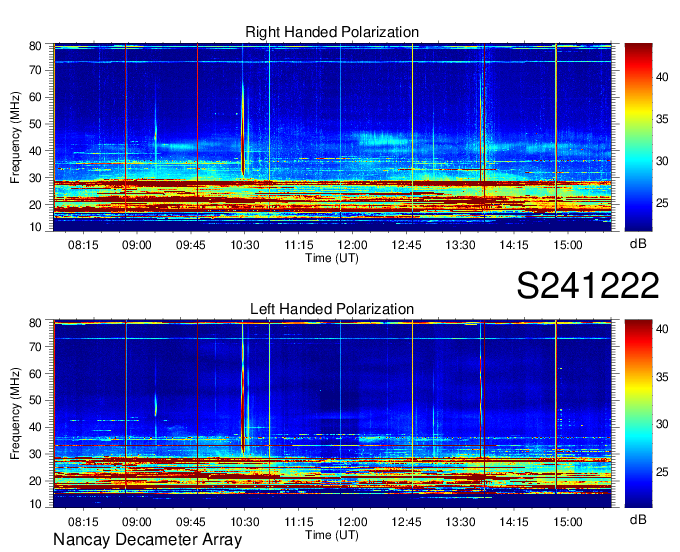Click 11:15 tick under Right Handed plot

tap(298, 245)
